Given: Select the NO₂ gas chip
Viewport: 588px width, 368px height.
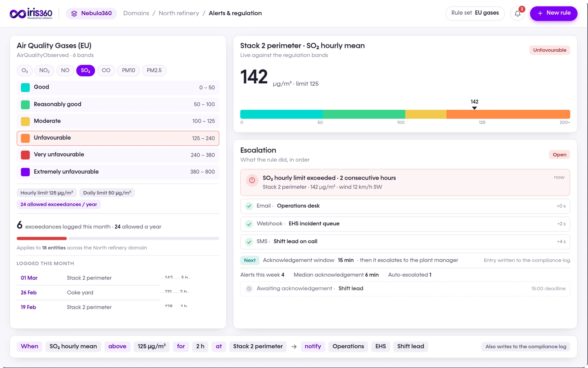Looking at the screenshot, I should [44, 71].
